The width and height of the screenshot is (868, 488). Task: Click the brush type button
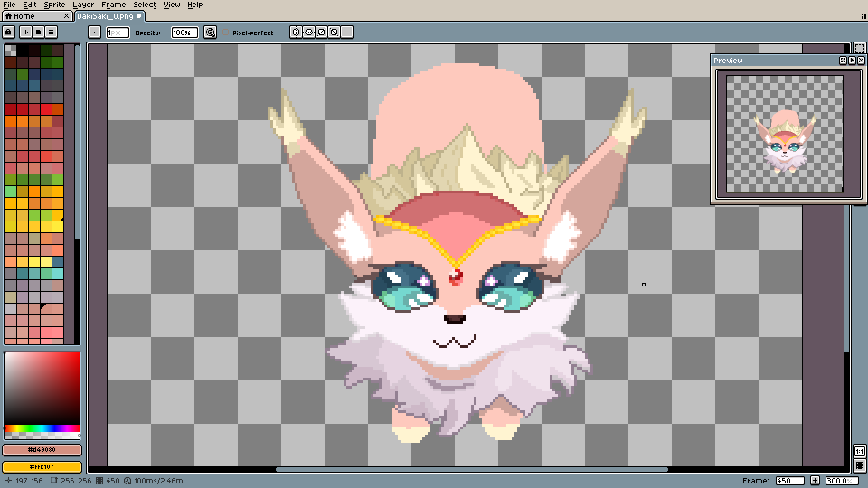coord(94,32)
